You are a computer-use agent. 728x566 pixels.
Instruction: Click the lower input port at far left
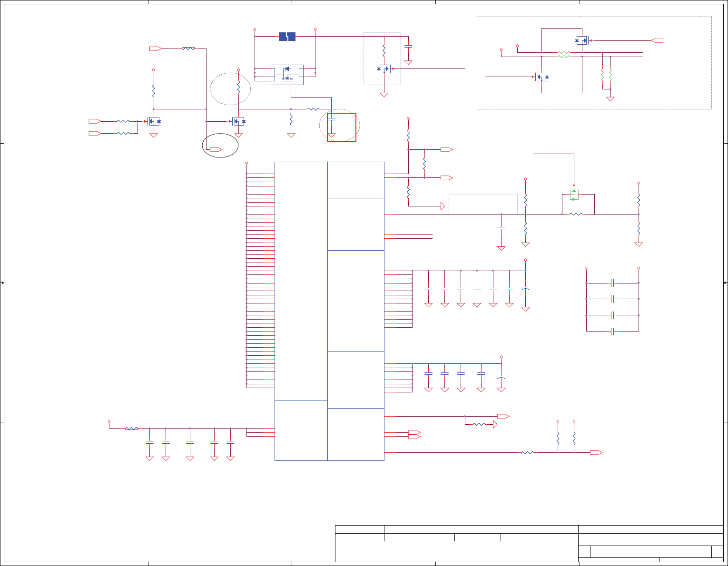click(95, 133)
